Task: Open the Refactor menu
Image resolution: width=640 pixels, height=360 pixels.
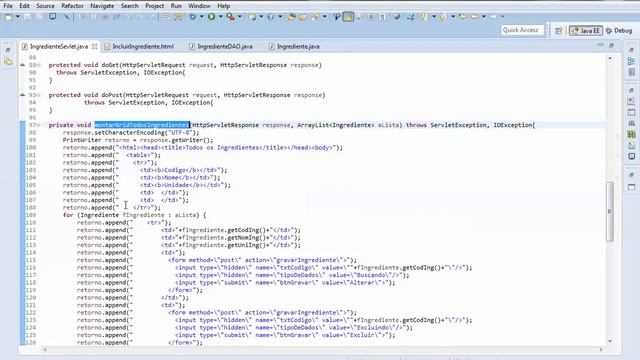Action: [73, 6]
